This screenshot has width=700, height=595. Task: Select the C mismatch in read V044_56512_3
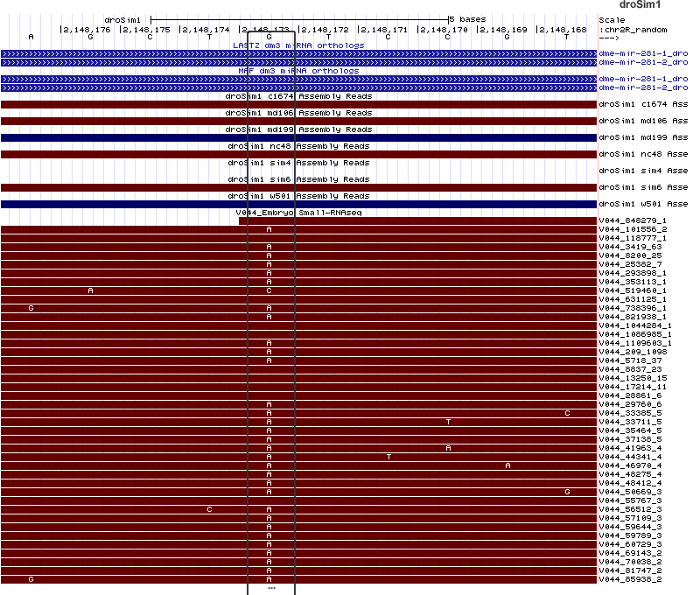point(209,509)
